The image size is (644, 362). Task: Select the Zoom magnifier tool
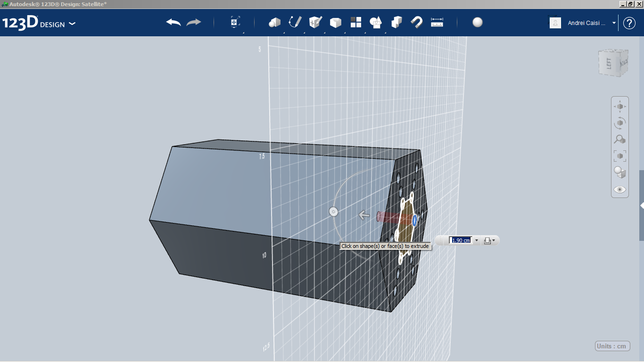620,140
